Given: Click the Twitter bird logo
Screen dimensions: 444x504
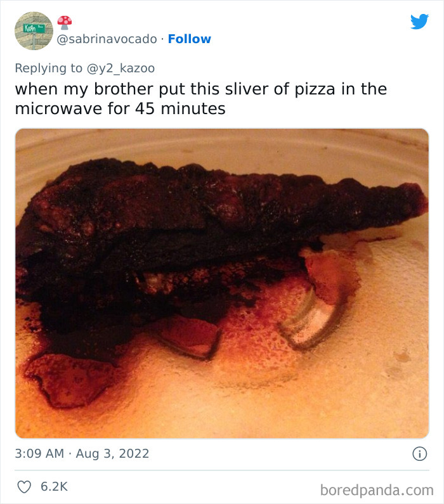Looking at the screenshot, I should pos(419,22).
